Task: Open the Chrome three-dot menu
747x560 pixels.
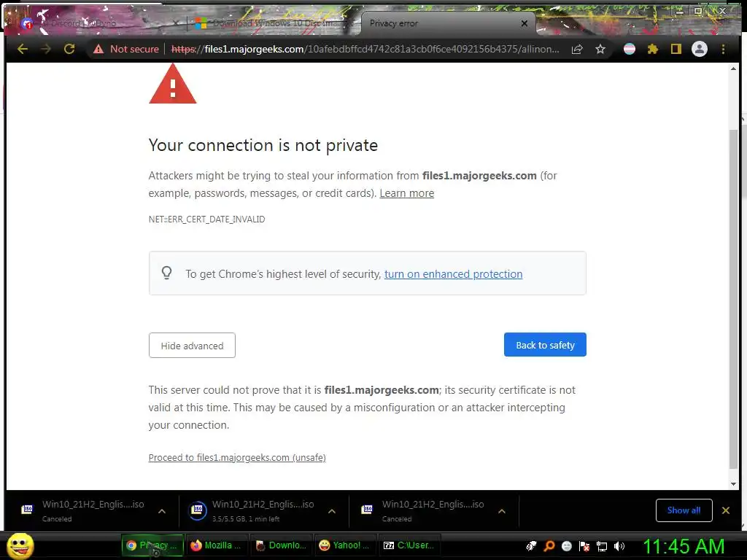Action: click(x=723, y=49)
